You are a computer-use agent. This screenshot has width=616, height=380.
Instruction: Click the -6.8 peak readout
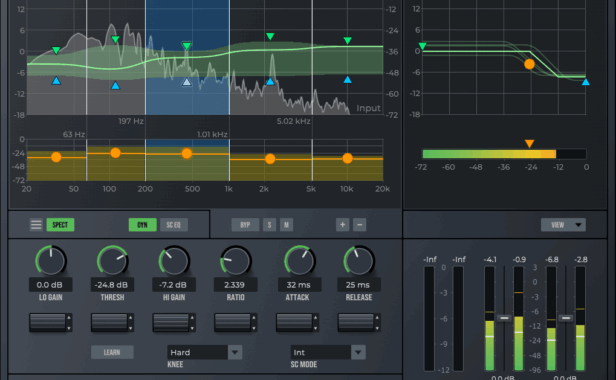point(552,259)
